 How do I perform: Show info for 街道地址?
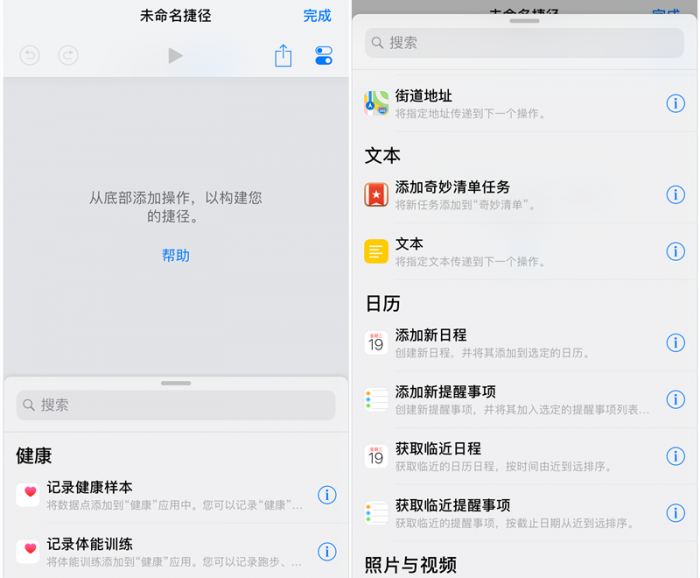pos(675,104)
